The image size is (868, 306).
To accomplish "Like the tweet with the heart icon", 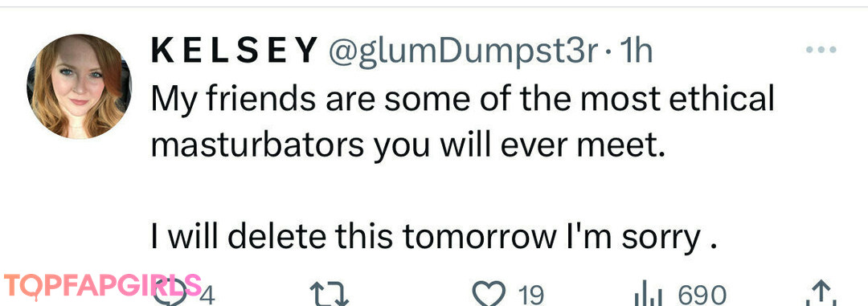I will (x=490, y=295).
